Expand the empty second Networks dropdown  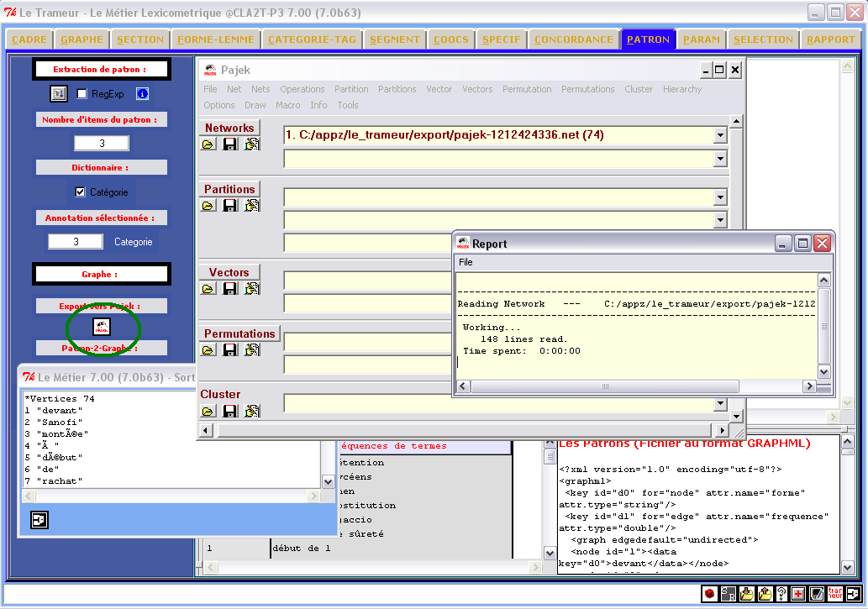(719, 159)
